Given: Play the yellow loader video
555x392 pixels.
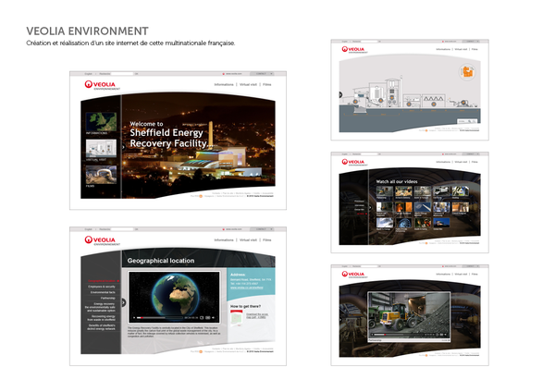Looking at the screenshot, I should [x=372, y=335].
